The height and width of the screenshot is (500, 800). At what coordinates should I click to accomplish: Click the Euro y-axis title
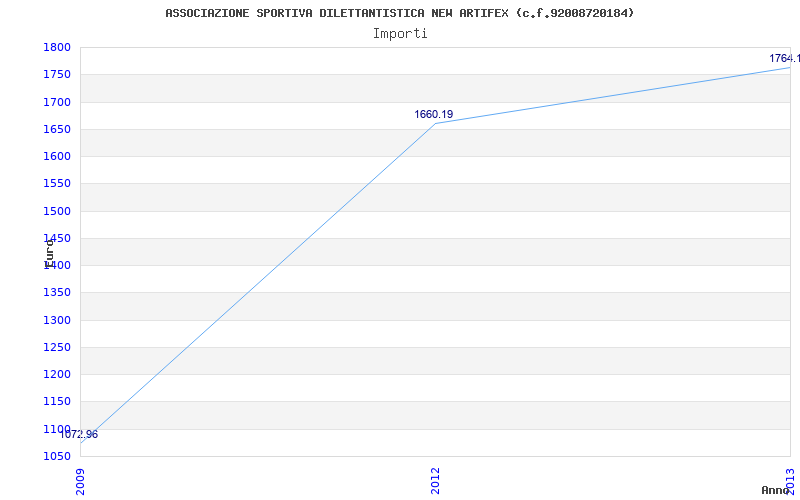[x=49, y=254]
